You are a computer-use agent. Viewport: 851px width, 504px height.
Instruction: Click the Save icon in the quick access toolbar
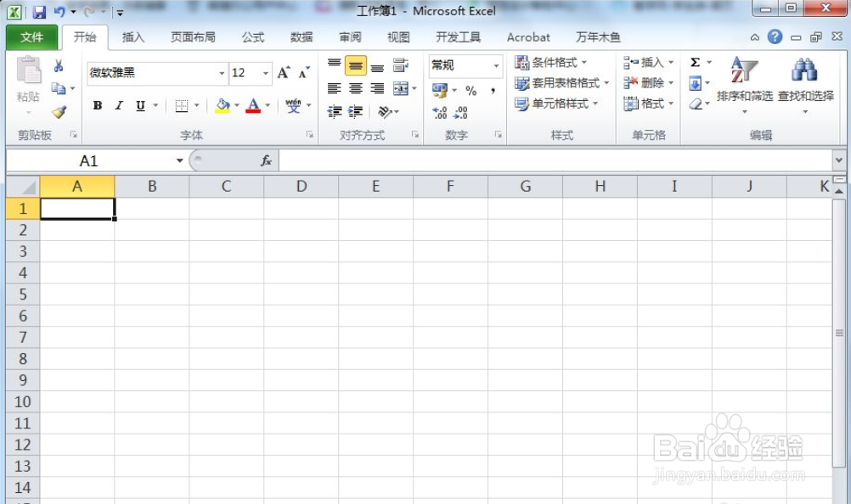pos(39,11)
